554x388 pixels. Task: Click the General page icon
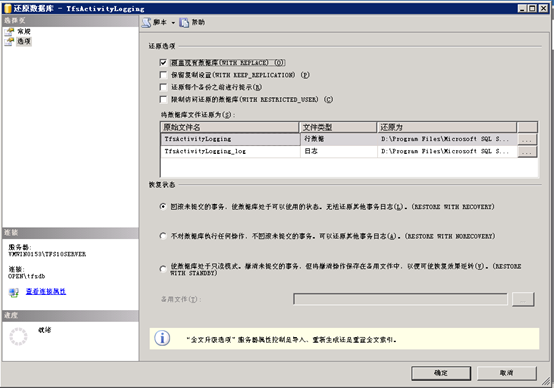(9, 31)
